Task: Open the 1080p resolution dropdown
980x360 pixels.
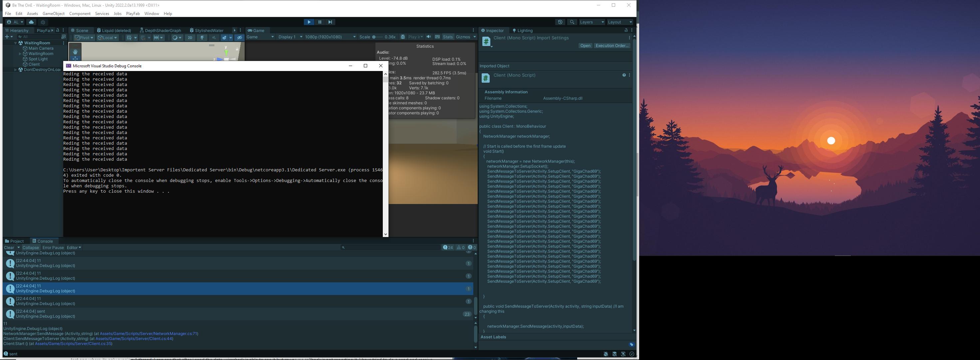Action: click(330, 37)
